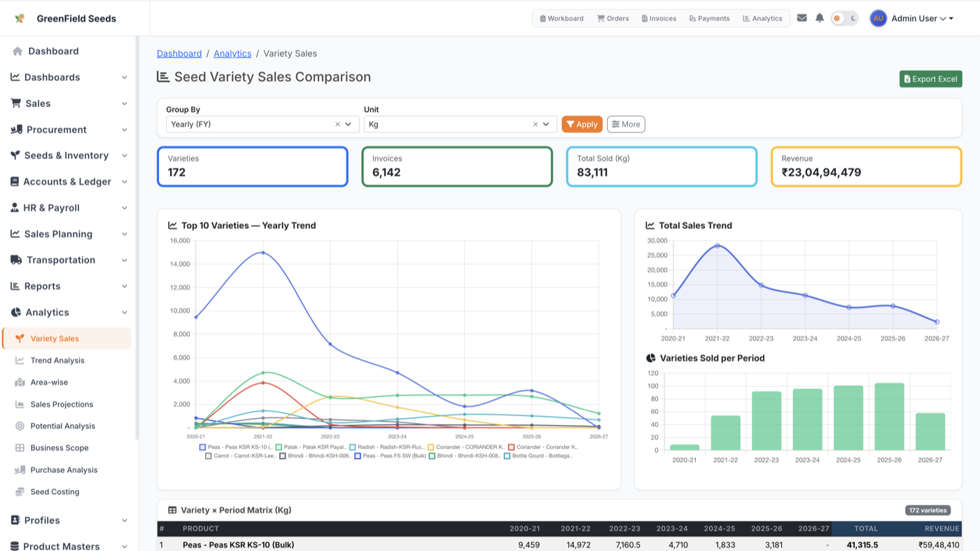Click the Business Scope grid icon

[x=20, y=448]
